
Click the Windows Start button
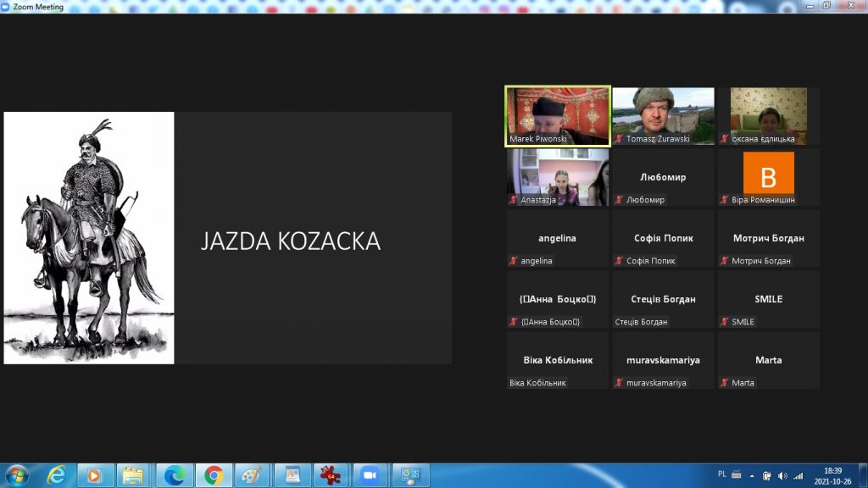(x=17, y=475)
